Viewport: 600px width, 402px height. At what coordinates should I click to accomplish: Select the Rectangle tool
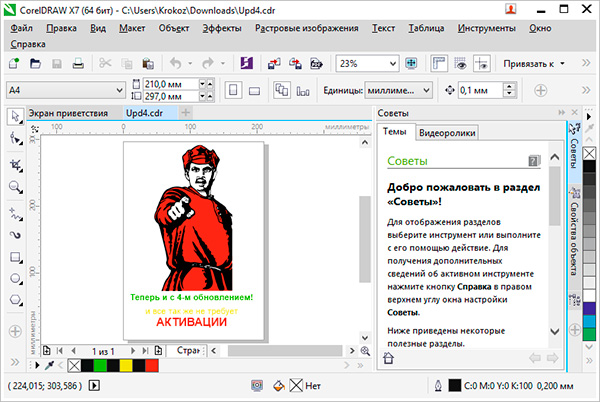point(15,257)
